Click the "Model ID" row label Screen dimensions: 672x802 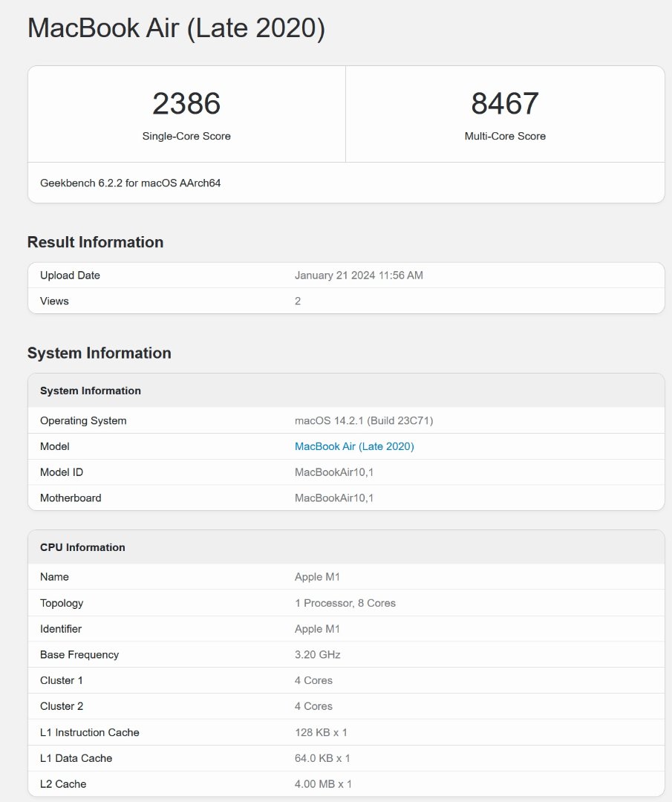pos(62,472)
